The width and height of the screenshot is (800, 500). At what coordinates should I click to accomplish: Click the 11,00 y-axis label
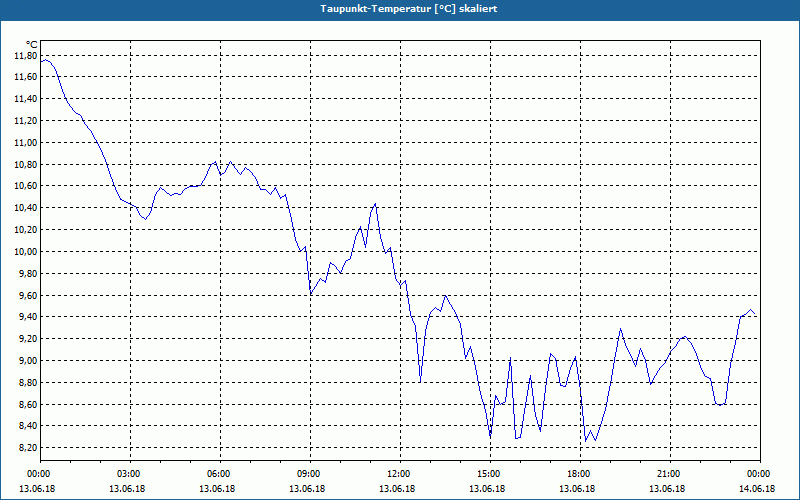(x=25, y=143)
